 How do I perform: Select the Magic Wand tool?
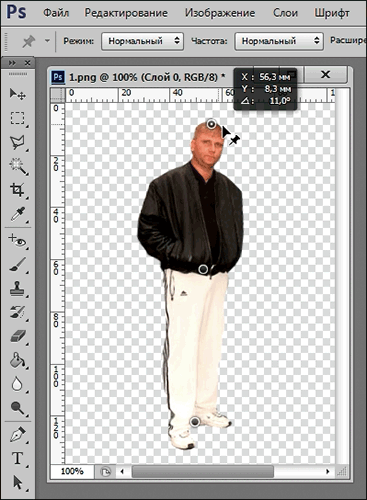click(x=17, y=166)
